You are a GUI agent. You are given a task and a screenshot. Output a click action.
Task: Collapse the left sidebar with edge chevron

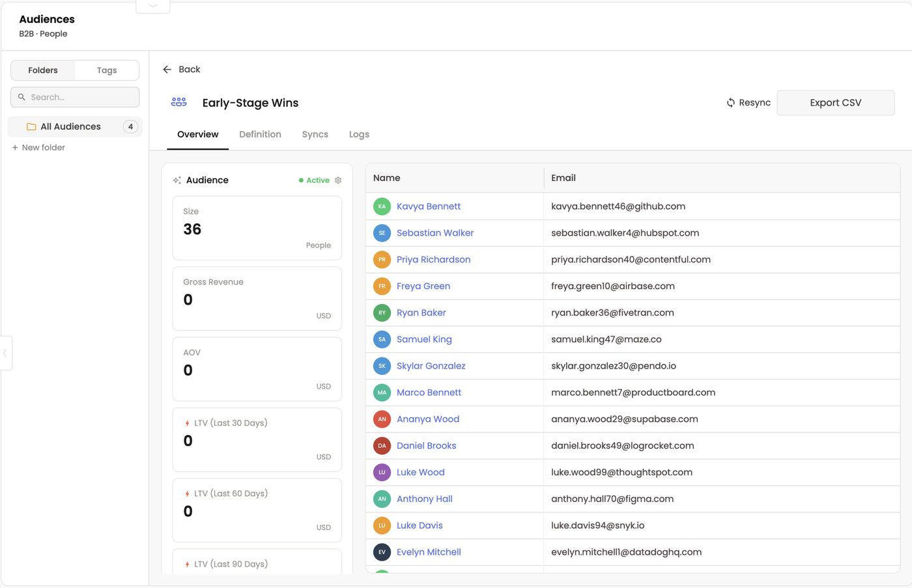click(5, 353)
